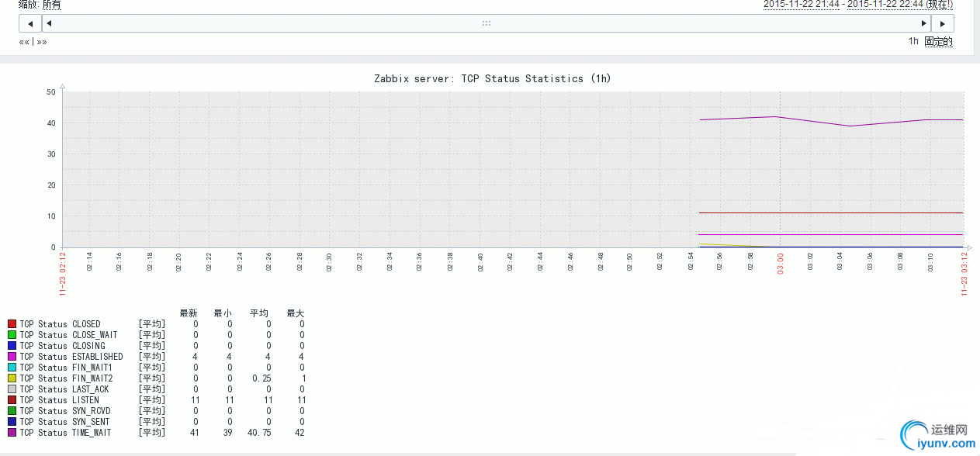Click the SYN_SENT legend color swatch
This screenshot has width=980, height=456.
tap(12, 422)
